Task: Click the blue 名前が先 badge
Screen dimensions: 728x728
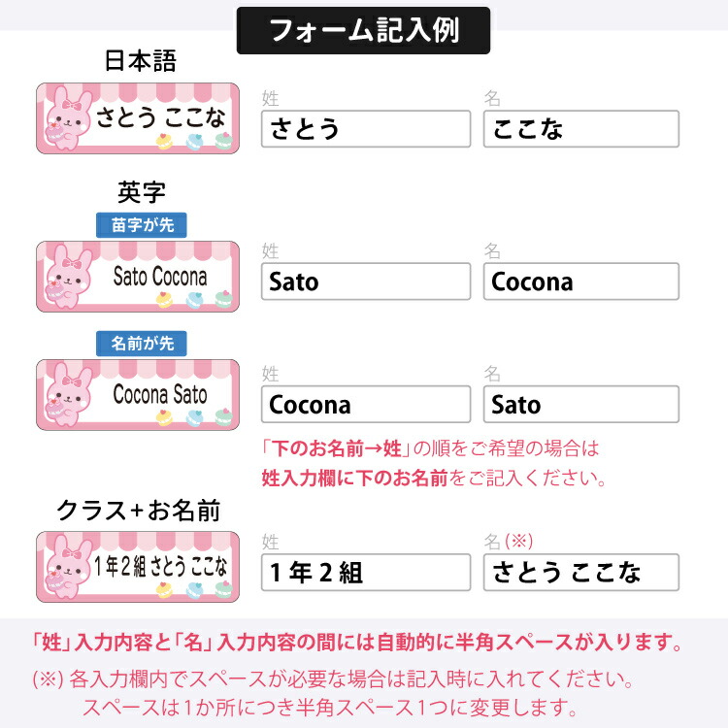Action: pos(142,344)
